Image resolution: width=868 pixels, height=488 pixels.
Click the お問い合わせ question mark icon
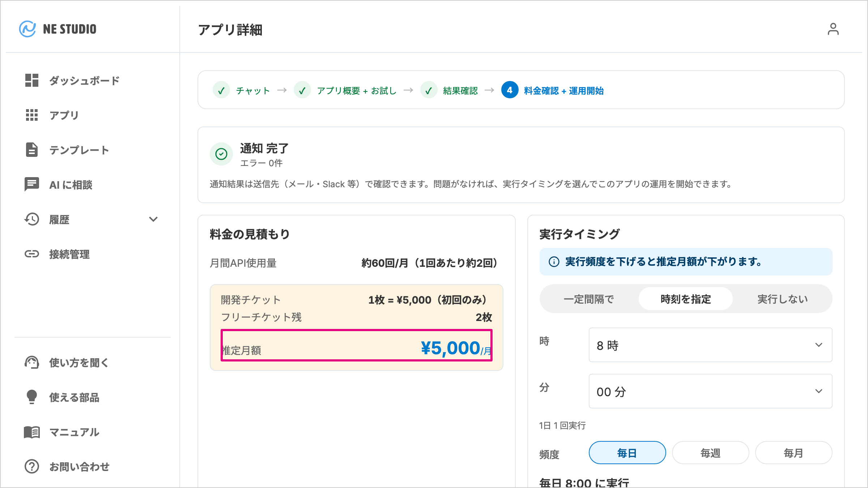pyautogui.click(x=32, y=466)
